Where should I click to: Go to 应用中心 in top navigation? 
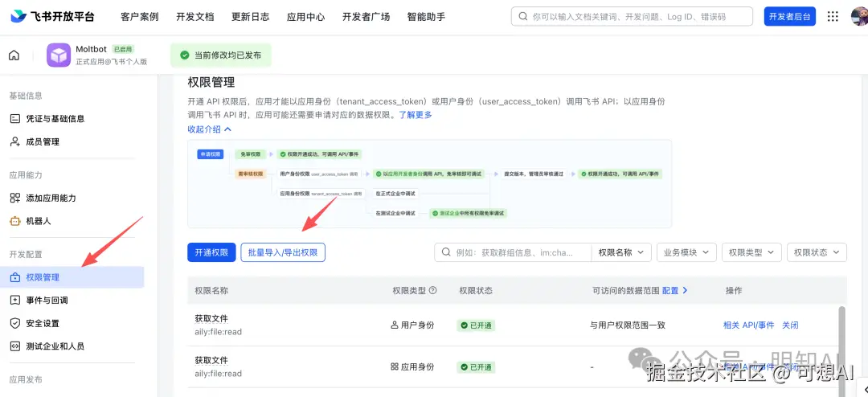[305, 17]
